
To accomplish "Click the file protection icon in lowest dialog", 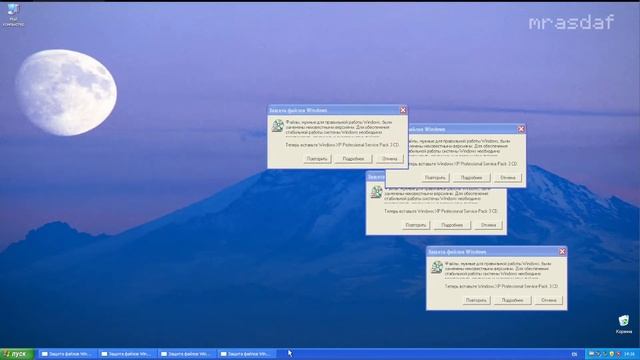I will point(437,267).
